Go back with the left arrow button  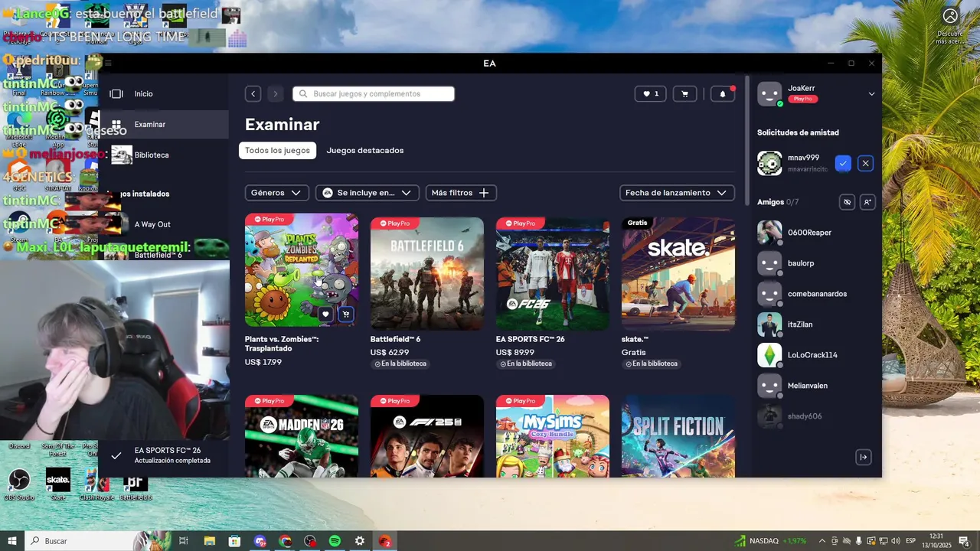(253, 93)
